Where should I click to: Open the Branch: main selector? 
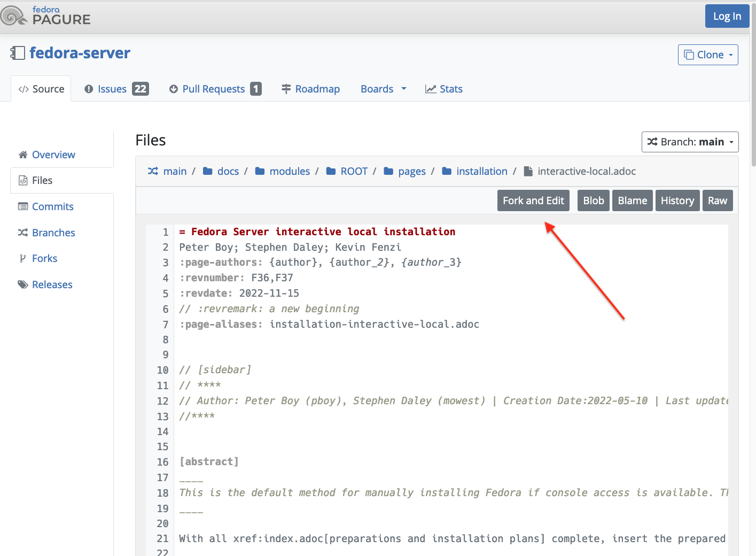[690, 142]
